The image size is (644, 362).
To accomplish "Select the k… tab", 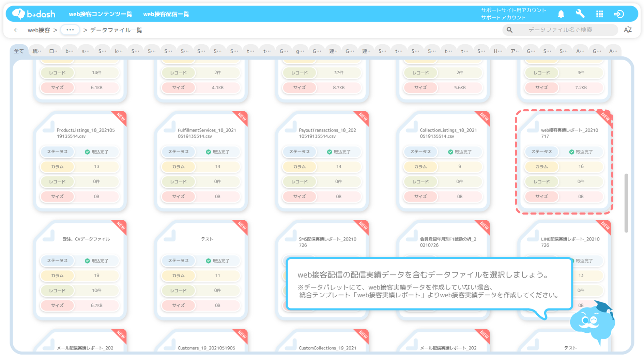I will (x=119, y=51).
